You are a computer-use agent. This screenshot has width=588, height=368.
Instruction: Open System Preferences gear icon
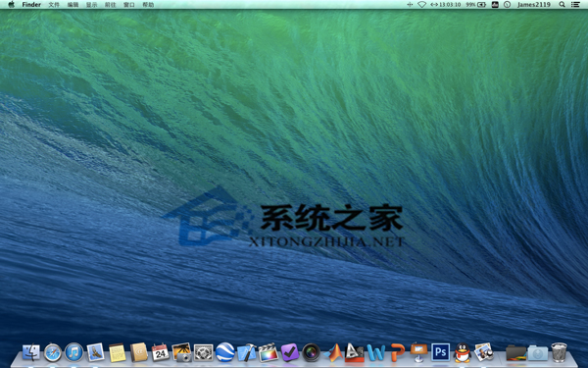(x=203, y=352)
